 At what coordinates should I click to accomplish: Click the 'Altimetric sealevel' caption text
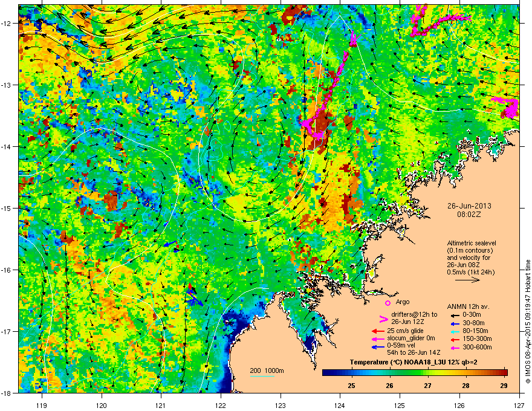click(x=472, y=243)
